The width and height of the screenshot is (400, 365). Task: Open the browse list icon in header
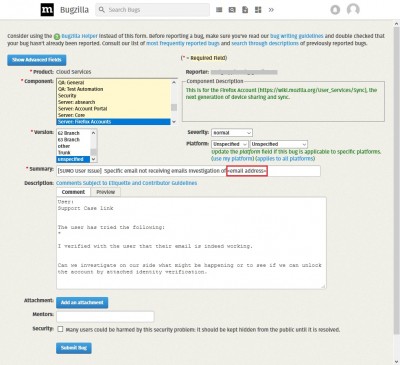point(219,10)
